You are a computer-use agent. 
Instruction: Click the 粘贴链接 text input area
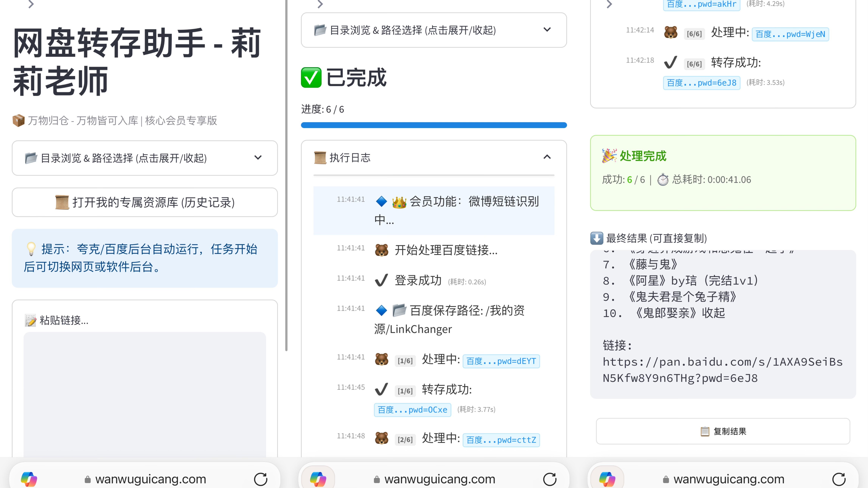coord(144,394)
